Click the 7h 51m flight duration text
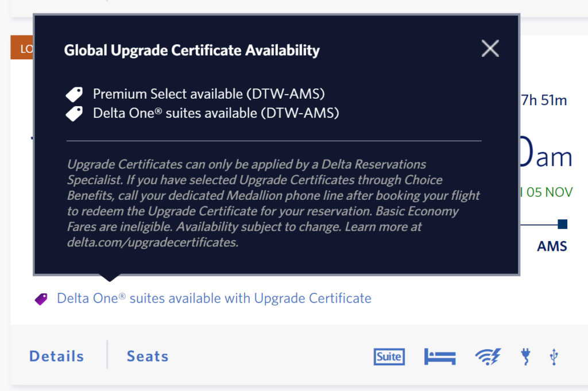Image resolution: width=588 pixels, height=391 pixels. (x=544, y=100)
